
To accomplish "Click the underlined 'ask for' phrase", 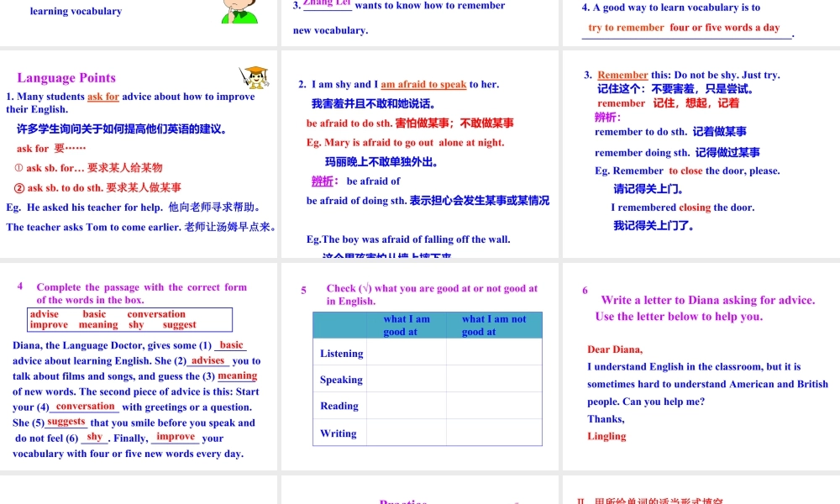I will pos(103,97).
